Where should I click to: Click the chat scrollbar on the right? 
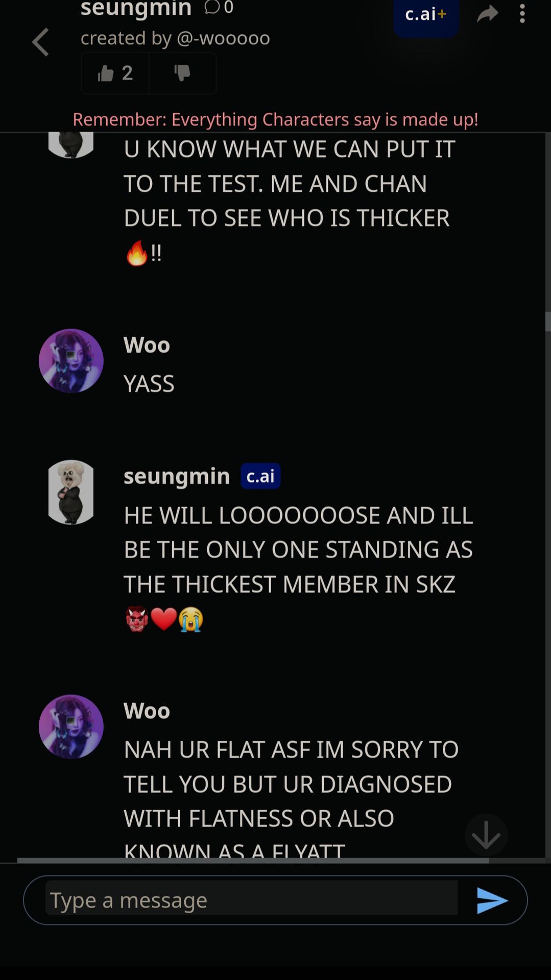[x=548, y=322]
